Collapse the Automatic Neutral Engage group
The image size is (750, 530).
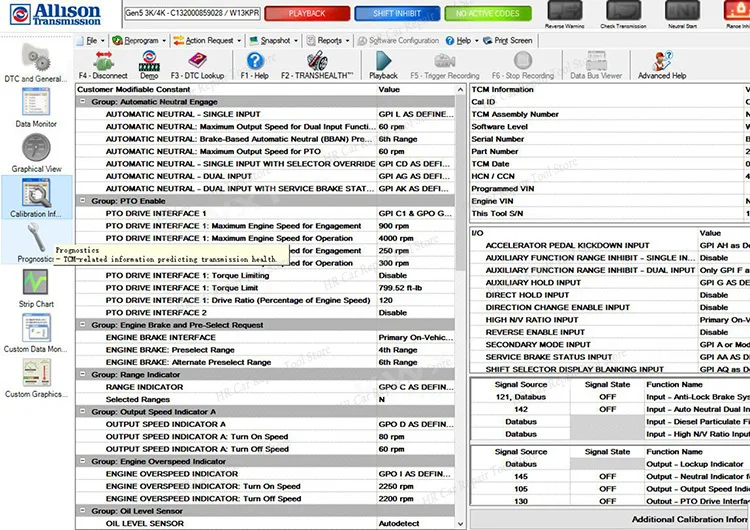(82, 102)
